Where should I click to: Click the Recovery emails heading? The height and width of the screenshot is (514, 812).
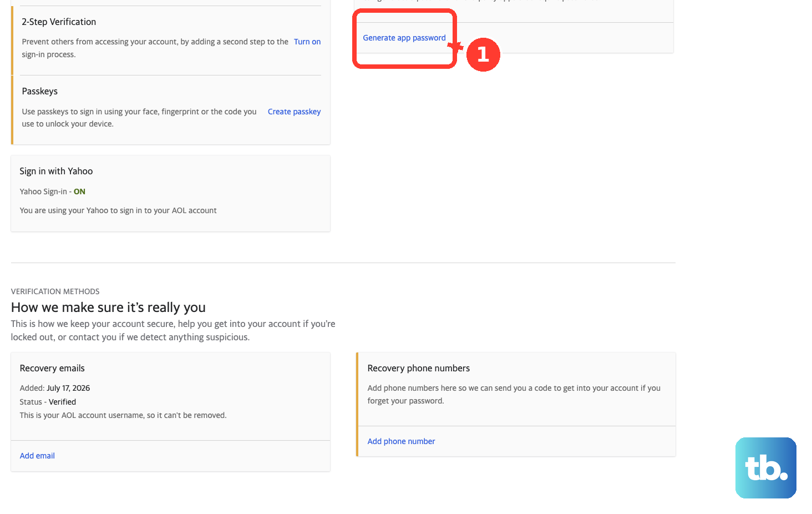point(52,368)
